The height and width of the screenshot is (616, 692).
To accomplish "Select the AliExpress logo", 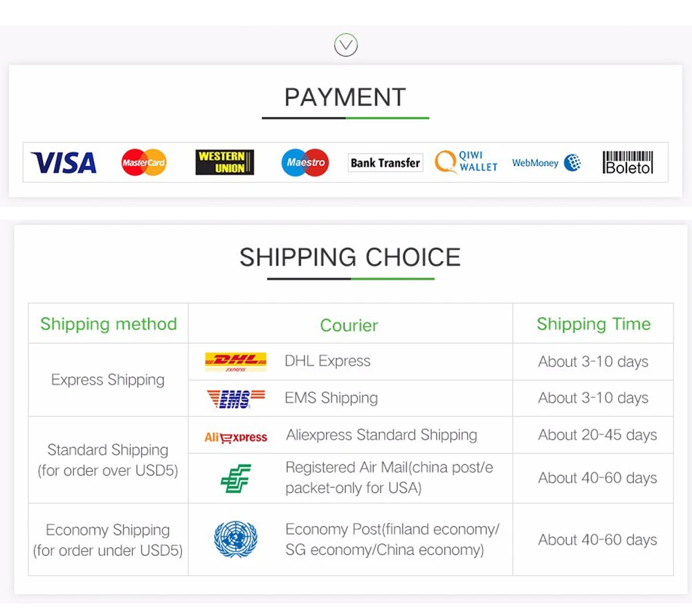I will [236, 437].
